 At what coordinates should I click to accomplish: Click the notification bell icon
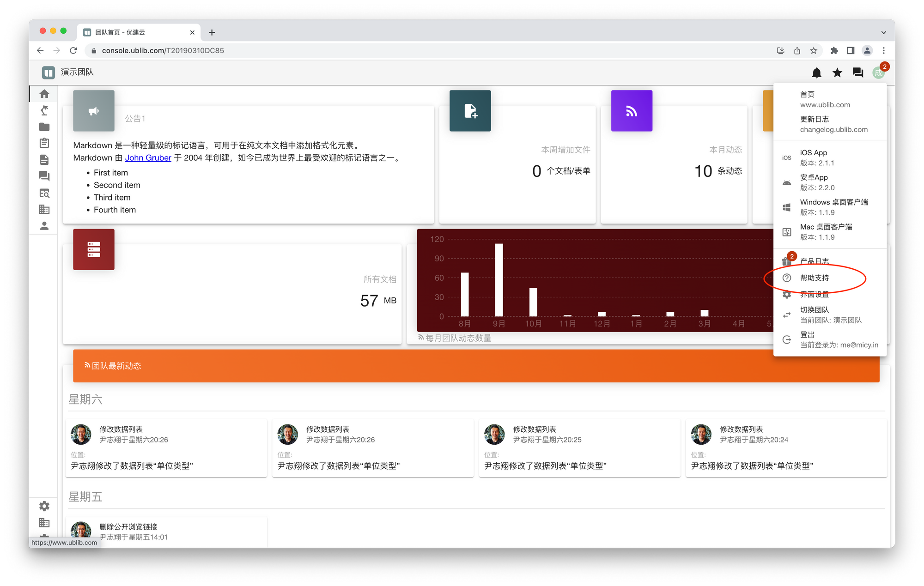(816, 72)
